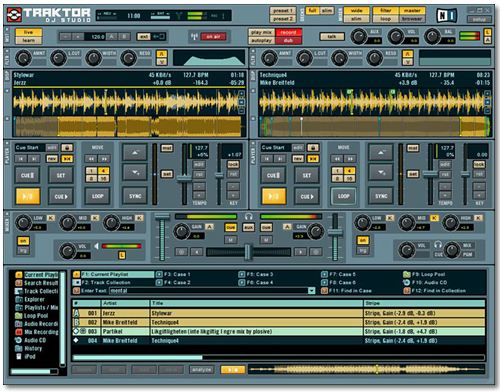Click the broadcast antenna icon
The width and height of the screenshot is (500, 392).
tap(194, 36)
